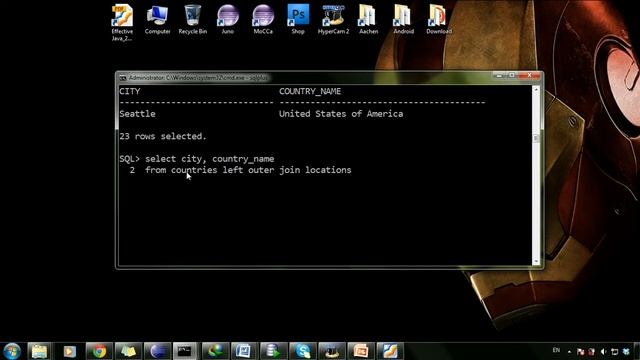Select the Juno Eclipse shortcut
Screen dimensions: 640x360
pyautogui.click(x=228, y=20)
